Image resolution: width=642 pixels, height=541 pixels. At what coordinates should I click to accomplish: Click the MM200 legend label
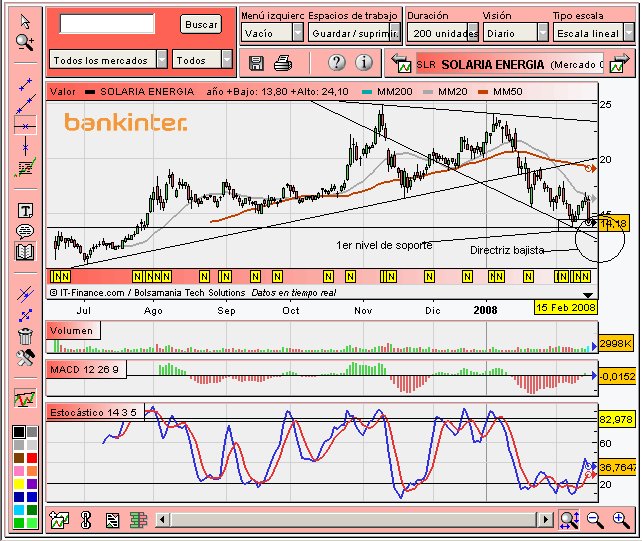tap(394, 91)
